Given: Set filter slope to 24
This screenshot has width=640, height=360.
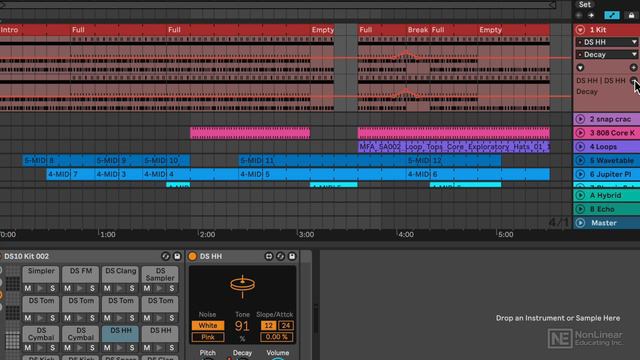Looking at the screenshot, I should pyautogui.click(x=286, y=326).
